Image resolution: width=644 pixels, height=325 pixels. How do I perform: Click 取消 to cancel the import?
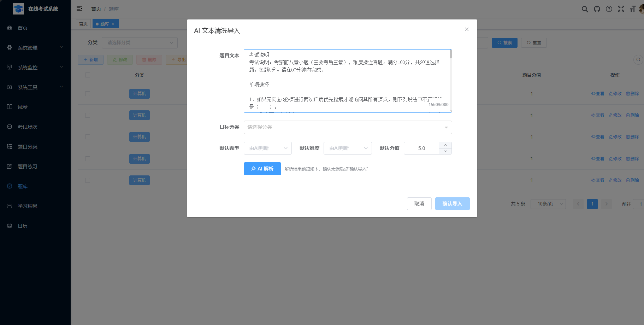pyautogui.click(x=419, y=204)
